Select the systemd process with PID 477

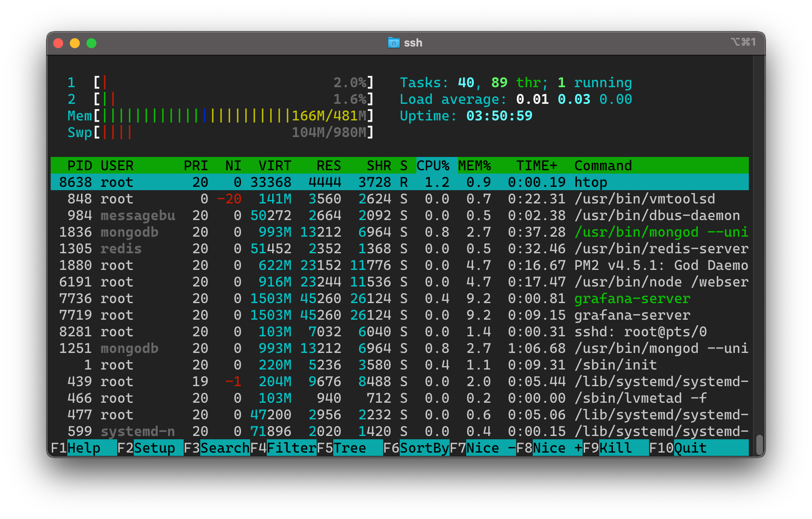tap(399, 415)
